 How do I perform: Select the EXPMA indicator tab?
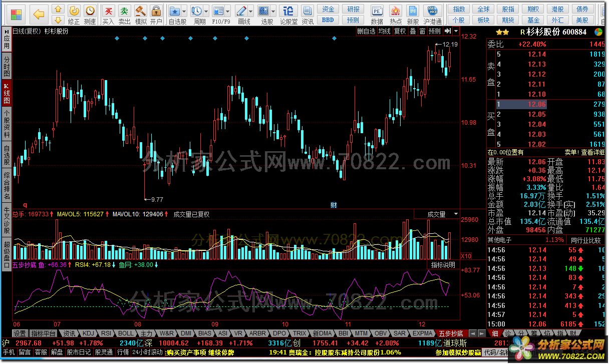[422, 333]
